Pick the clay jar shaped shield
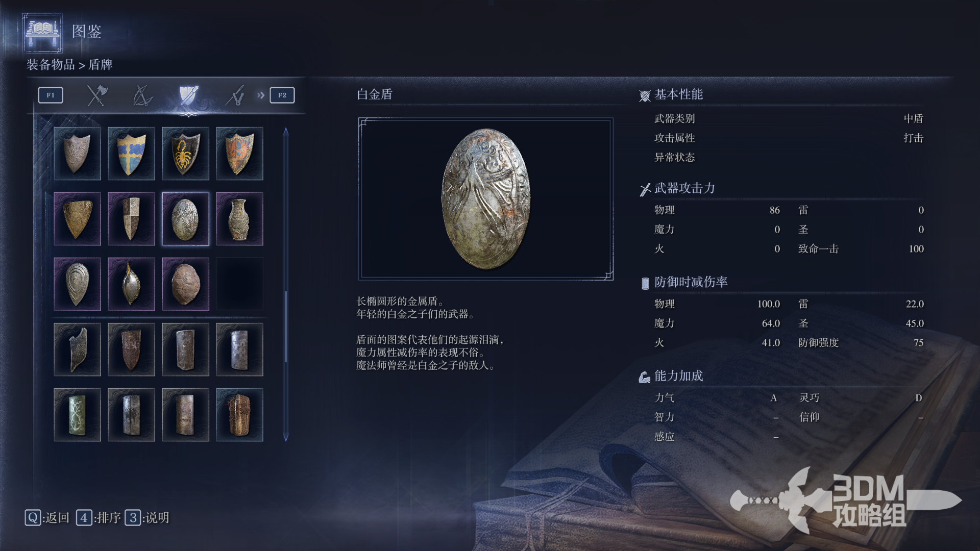Image resolution: width=980 pixels, height=551 pixels. 239,219
